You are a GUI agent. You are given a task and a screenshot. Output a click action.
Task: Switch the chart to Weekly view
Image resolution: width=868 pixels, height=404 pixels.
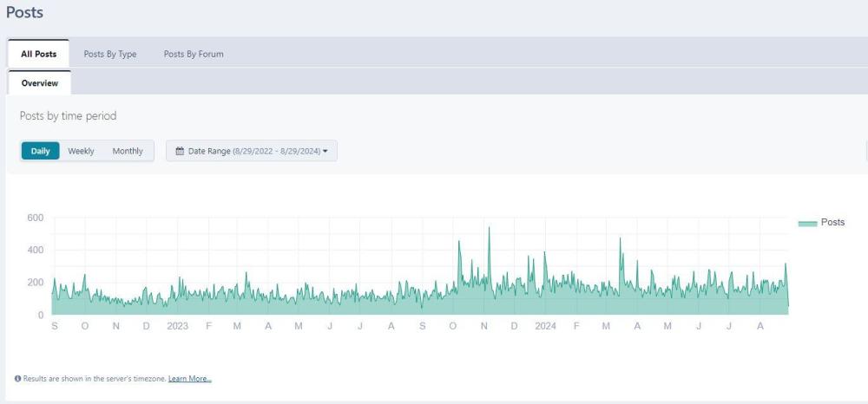(x=82, y=151)
